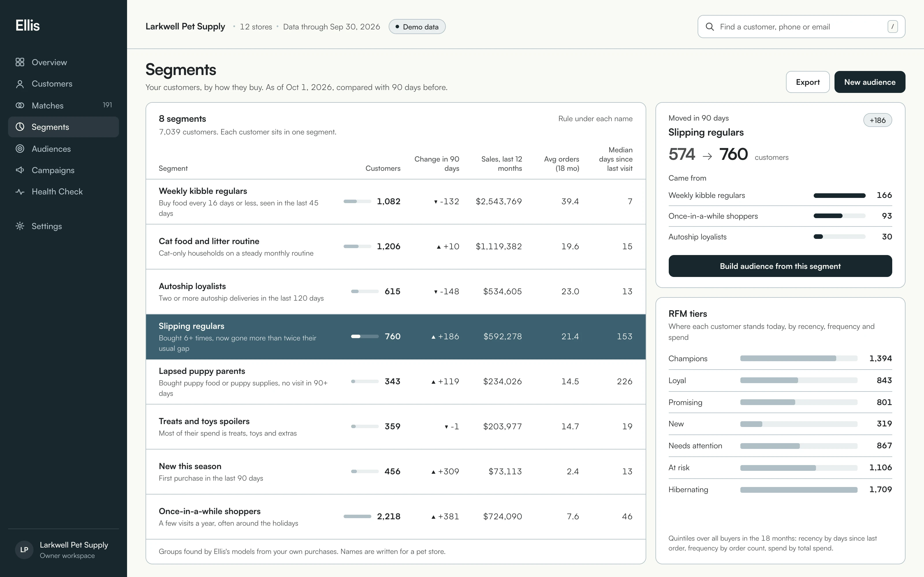924x577 pixels.
Task: Focus the find customer search field
Action: tap(801, 27)
